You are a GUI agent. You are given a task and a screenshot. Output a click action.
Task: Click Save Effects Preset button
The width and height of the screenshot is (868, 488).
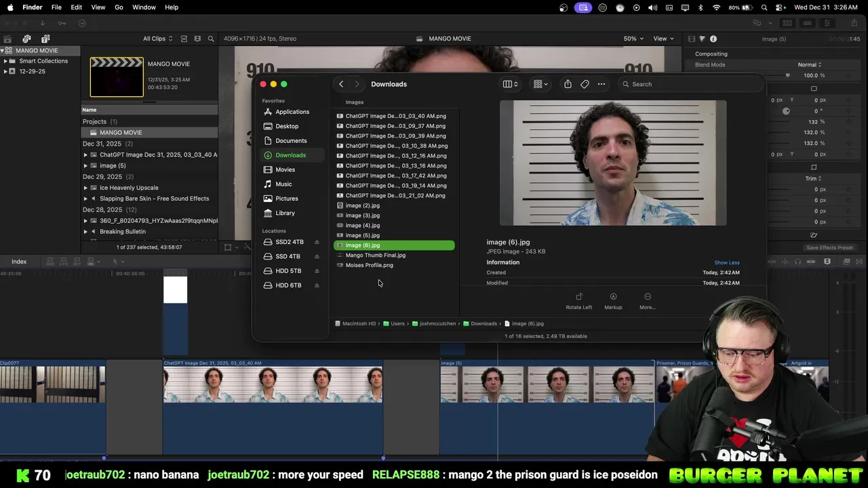tap(829, 248)
